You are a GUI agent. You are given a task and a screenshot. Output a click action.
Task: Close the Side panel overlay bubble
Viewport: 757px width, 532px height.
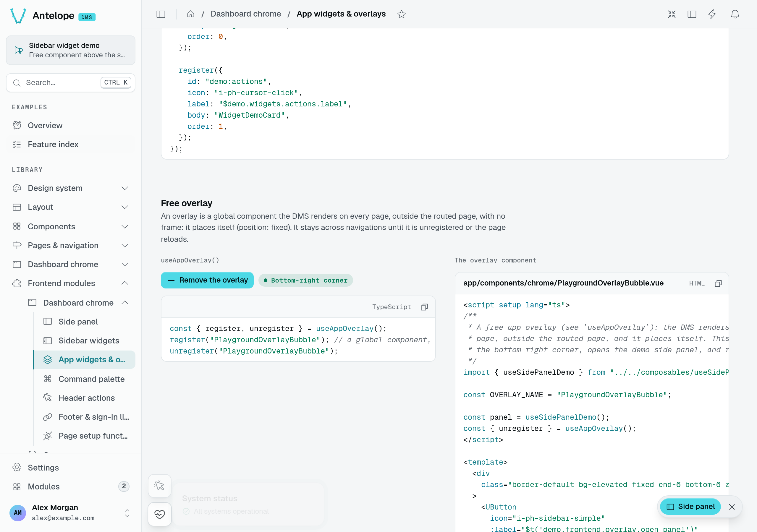pos(732,507)
